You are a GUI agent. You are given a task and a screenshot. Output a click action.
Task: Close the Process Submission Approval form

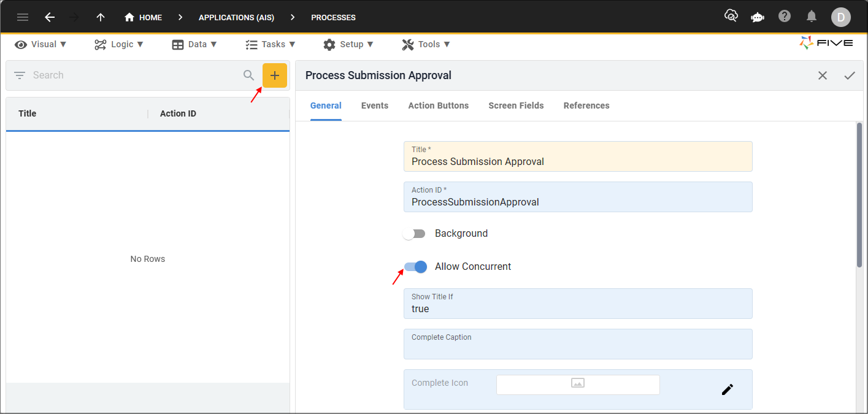(x=822, y=75)
